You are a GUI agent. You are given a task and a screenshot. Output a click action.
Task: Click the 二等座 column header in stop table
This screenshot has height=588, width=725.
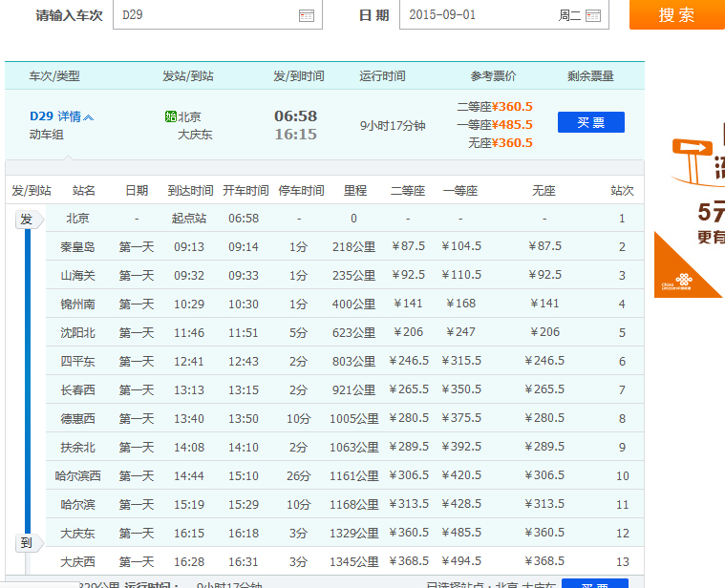[409, 191]
